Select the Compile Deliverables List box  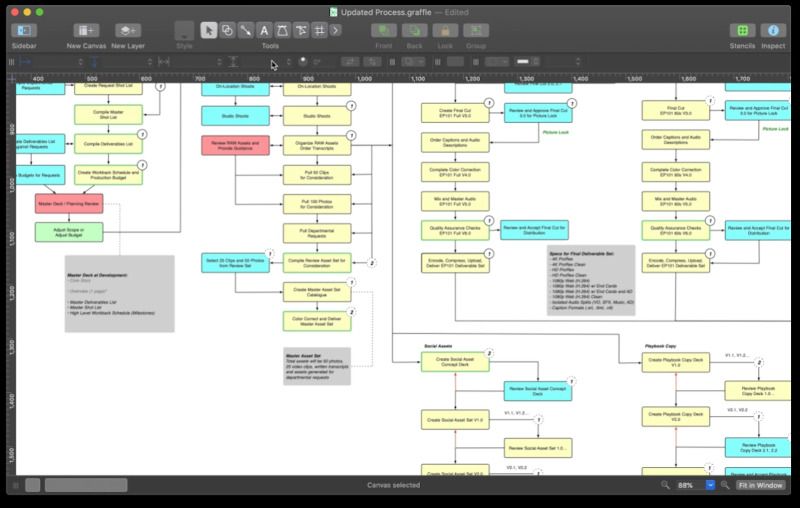(x=108, y=144)
